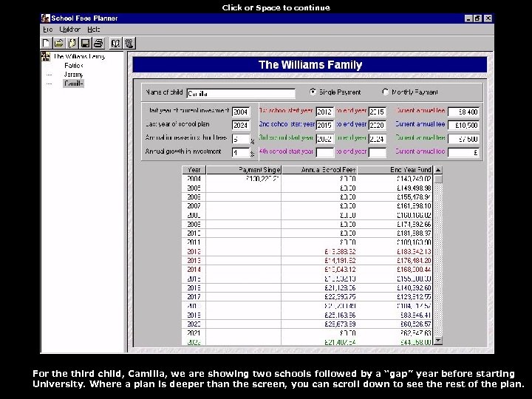Click the Open folder toolbar icon
The width and height of the screenshot is (532, 399).
(59, 43)
